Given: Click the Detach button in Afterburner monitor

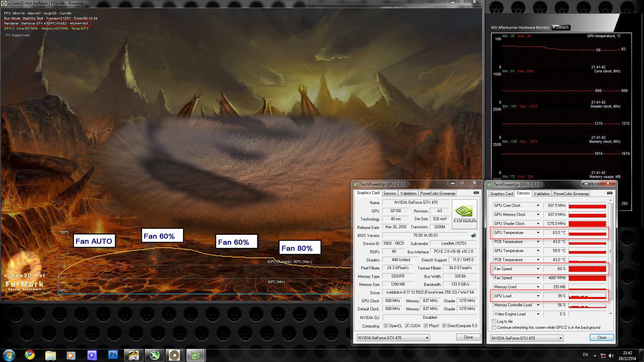Looking at the screenshot, I should click(x=560, y=27).
